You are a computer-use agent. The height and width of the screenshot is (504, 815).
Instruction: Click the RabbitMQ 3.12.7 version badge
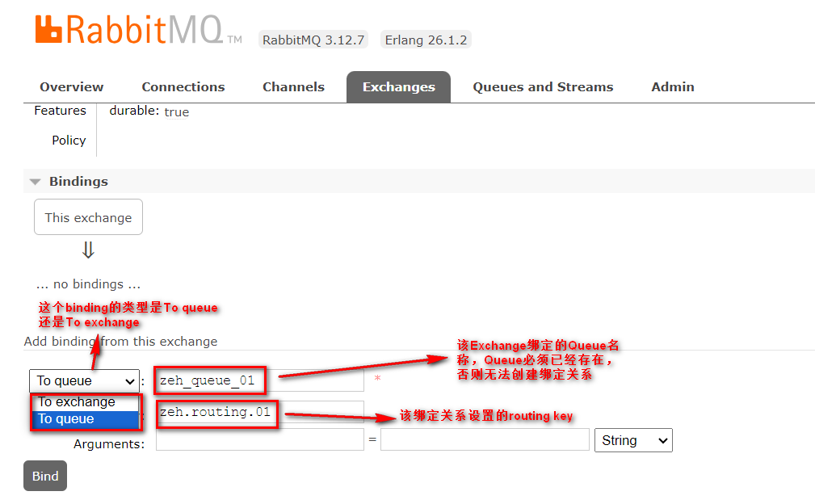(x=313, y=40)
